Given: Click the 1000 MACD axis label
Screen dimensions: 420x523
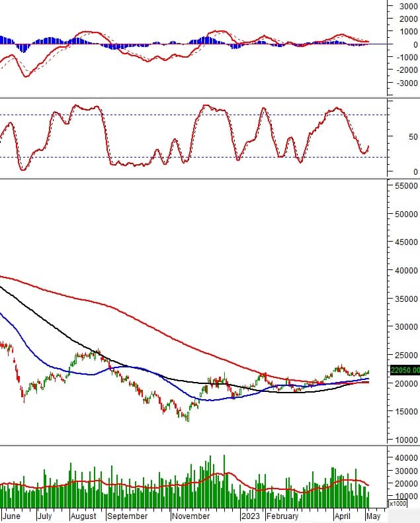Looking at the screenshot, I should click(x=409, y=32).
